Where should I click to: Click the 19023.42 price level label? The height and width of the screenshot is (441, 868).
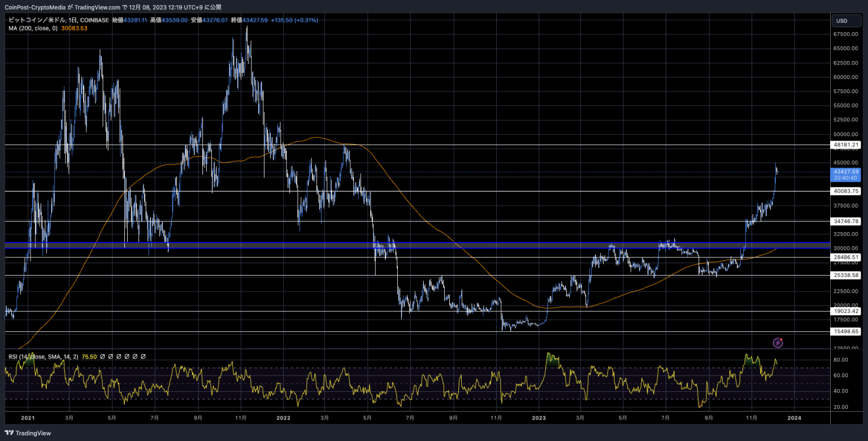click(x=846, y=311)
